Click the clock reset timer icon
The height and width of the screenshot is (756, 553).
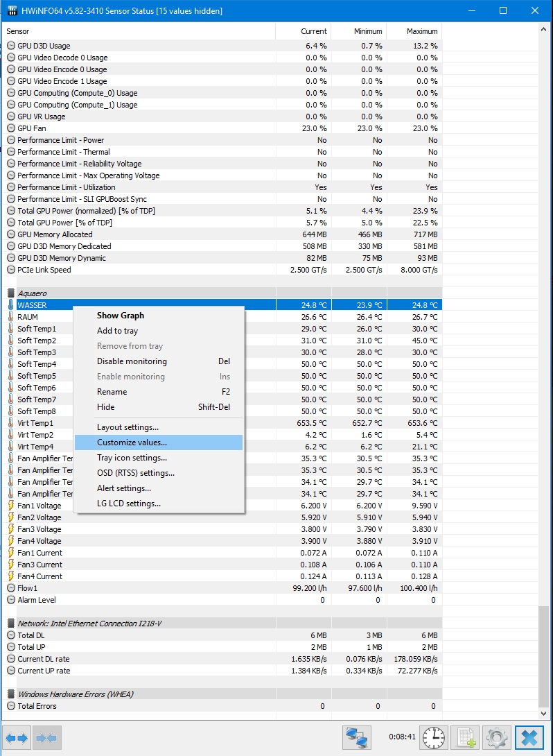point(434,738)
